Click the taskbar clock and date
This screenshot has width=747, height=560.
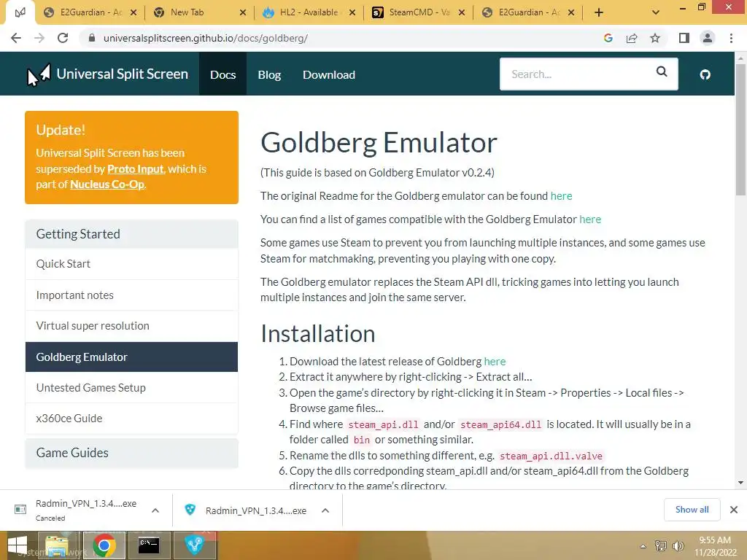coord(715,546)
